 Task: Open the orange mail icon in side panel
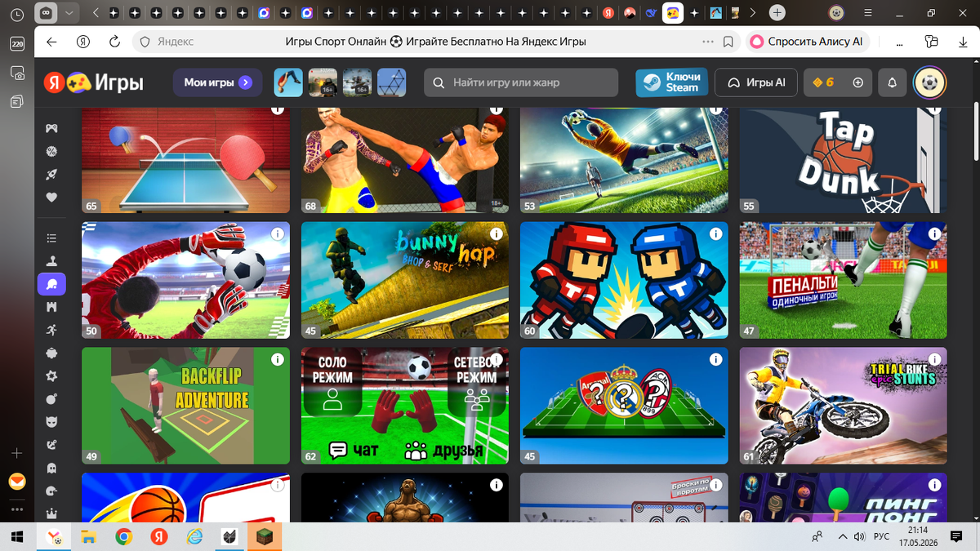[x=17, y=482]
